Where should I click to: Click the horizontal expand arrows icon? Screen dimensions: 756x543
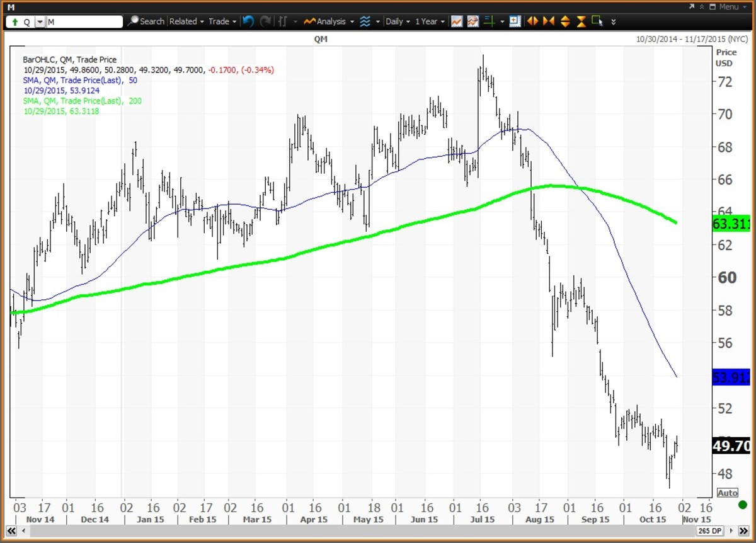532,21
